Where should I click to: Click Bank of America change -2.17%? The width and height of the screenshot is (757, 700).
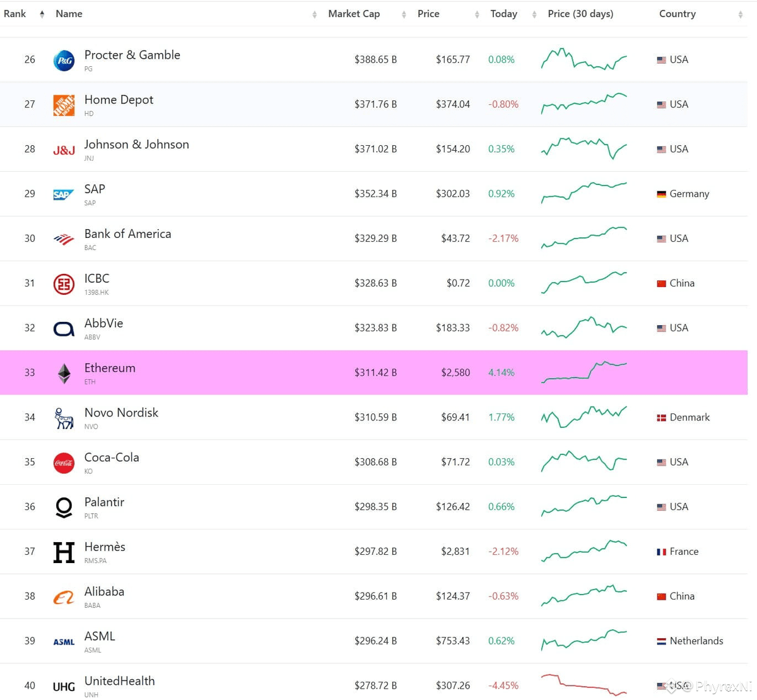click(x=503, y=239)
